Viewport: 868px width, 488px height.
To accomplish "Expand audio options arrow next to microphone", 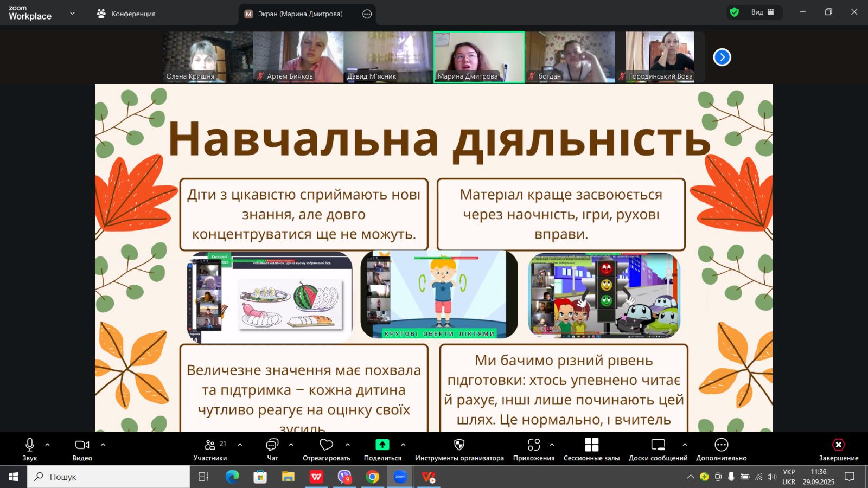I will click(48, 445).
